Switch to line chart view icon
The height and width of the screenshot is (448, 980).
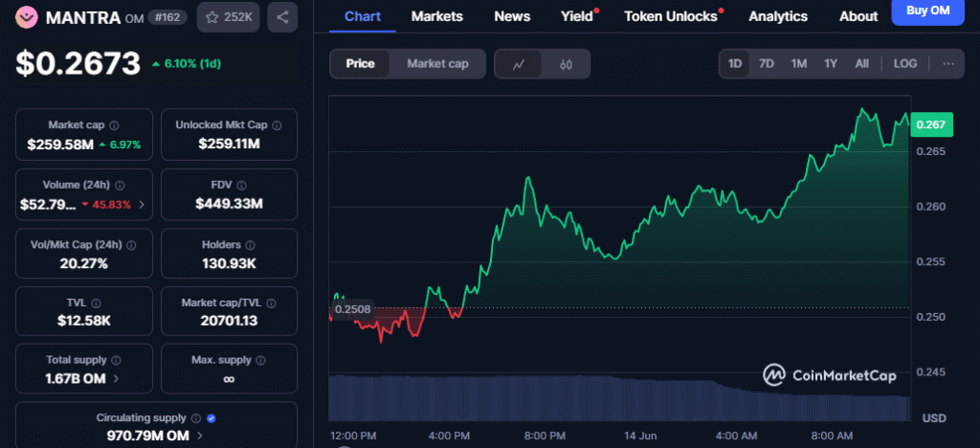(518, 64)
